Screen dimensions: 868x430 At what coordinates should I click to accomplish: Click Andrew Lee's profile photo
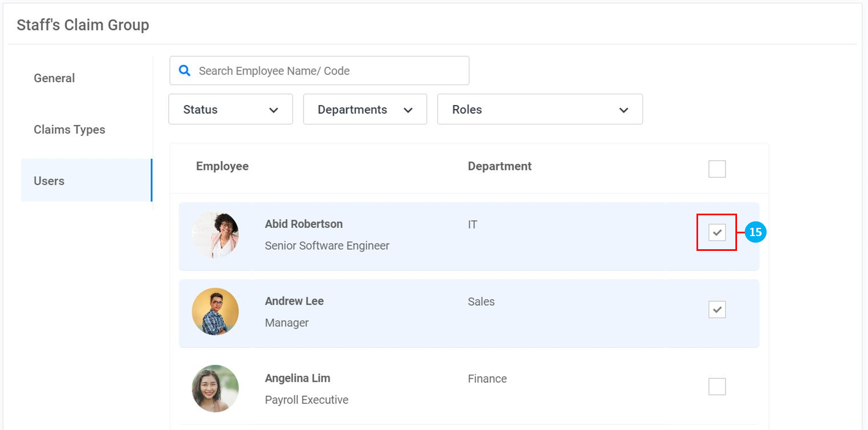coord(215,312)
